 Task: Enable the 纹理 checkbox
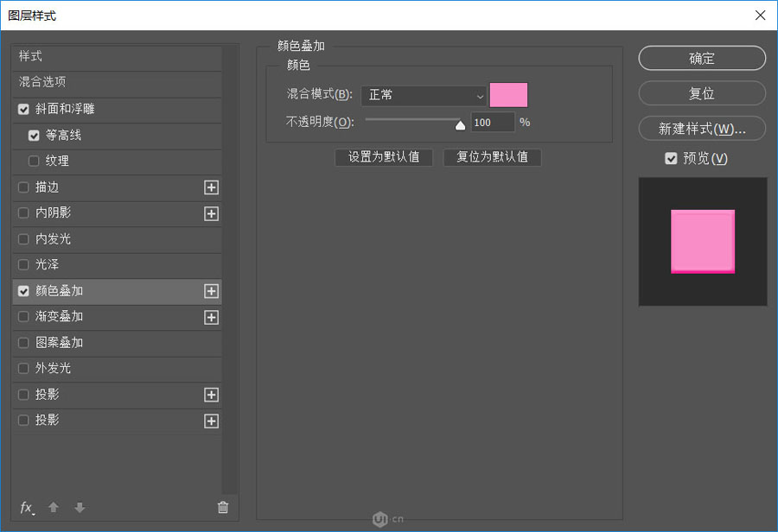[33, 161]
